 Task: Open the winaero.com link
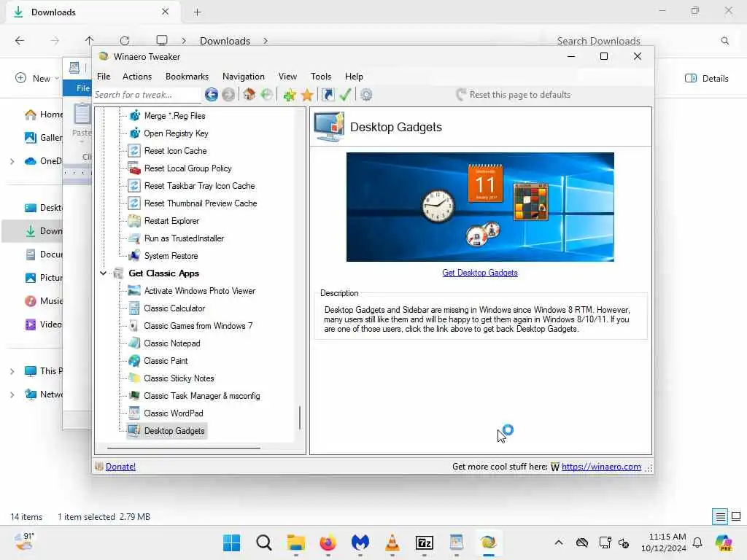[x=601, y=467]
